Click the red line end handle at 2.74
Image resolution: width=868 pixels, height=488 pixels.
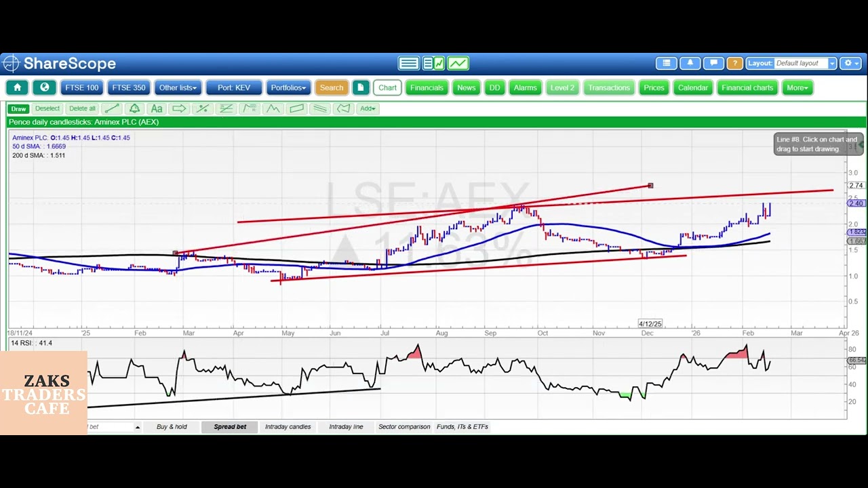tap(650, 186)
